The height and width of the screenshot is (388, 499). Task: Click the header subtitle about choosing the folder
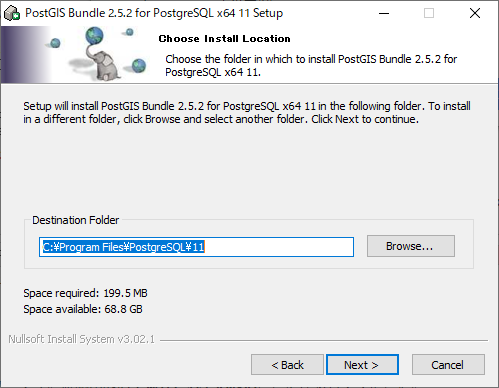311,65
